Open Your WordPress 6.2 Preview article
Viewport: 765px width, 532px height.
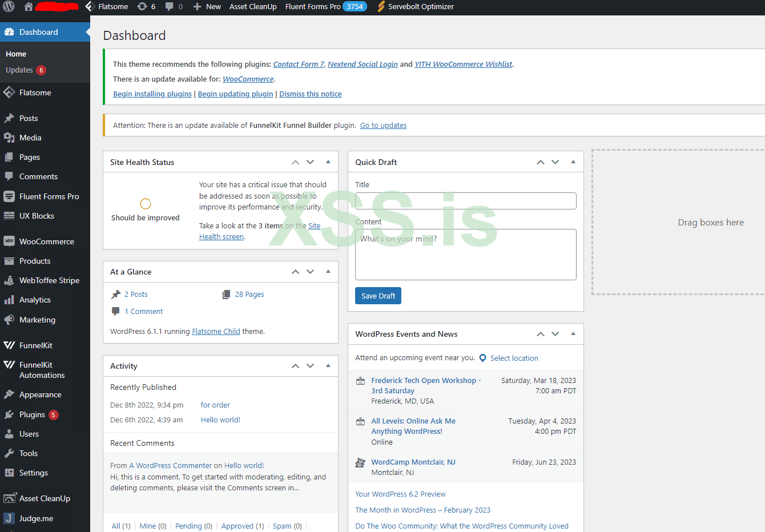click(x=400, y=494)
